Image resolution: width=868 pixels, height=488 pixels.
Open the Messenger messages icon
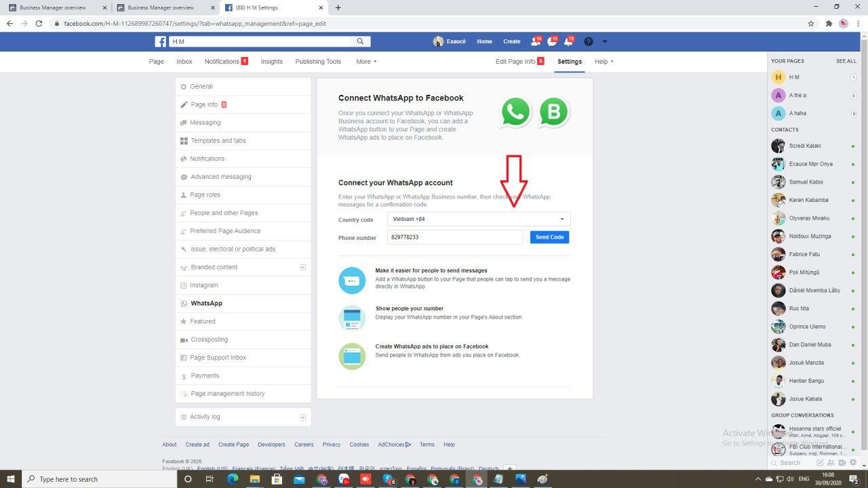coord(552,41)
